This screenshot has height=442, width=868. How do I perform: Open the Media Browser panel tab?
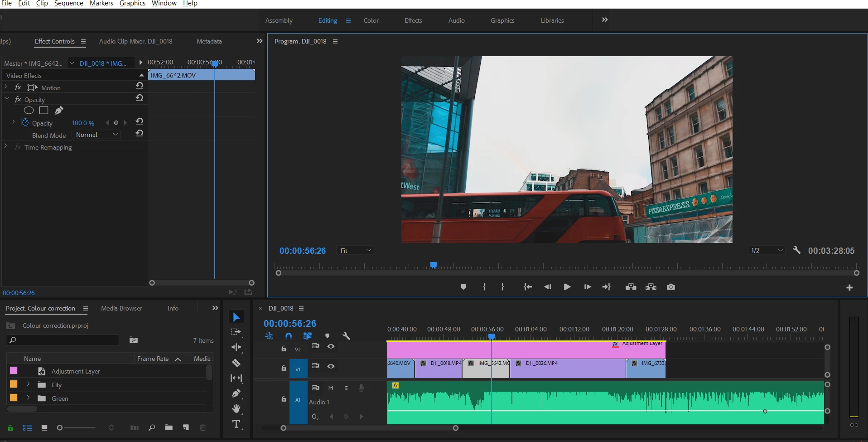click(x=121, y=308)
